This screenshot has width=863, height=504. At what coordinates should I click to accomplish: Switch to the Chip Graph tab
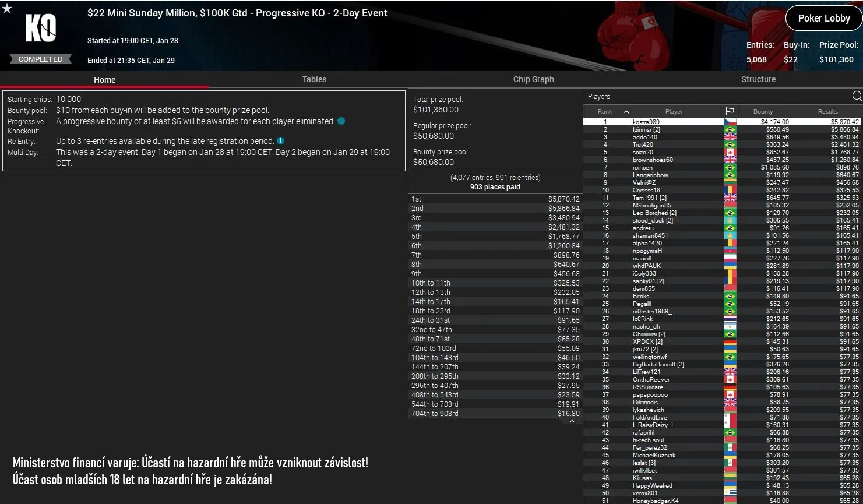pos(533,79)
